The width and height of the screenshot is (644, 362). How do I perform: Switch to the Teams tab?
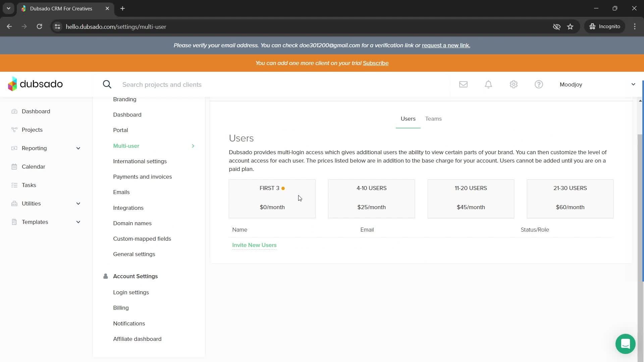click(433, 119)
